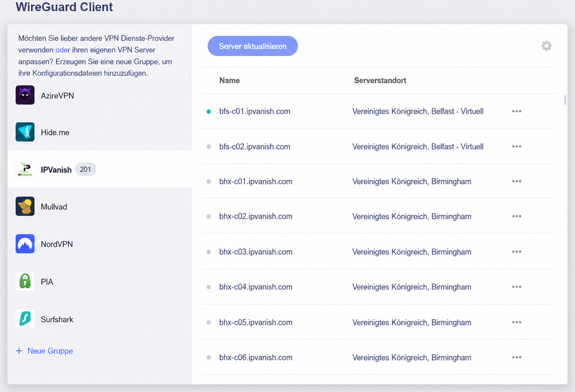This screenshot has height=392, width=575.
Task: Follow the blue 'oder' link
Action: [63, 50]
